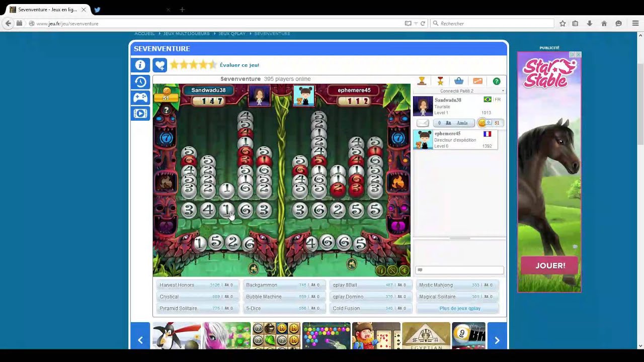This screenshot has width=644, height=362.
Task: Click Plus de jeux qplay link
Action: click(460, 308)
